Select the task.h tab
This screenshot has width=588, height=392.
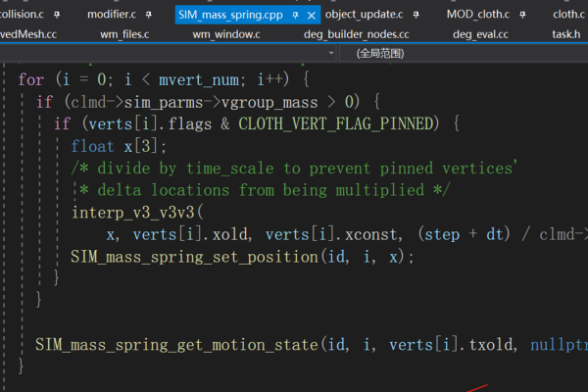[565, 33]
